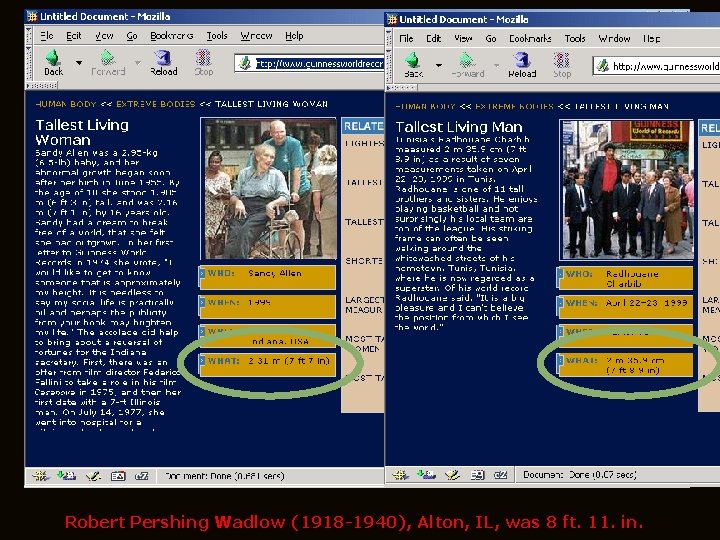The image size is (720, 540).
Task: Click IRC chat icon in left status bar
Action: pos(141,476)
